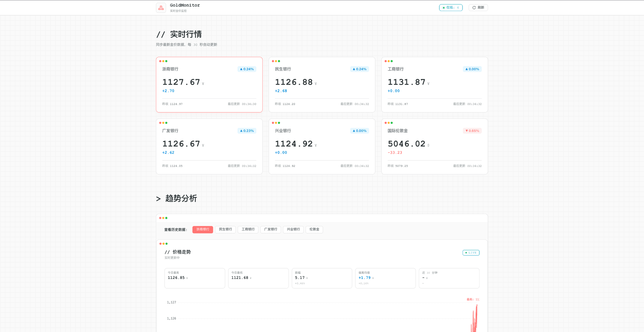Open the 工商银行 price card
Screen dimensions: 644x332
[434, 85]
